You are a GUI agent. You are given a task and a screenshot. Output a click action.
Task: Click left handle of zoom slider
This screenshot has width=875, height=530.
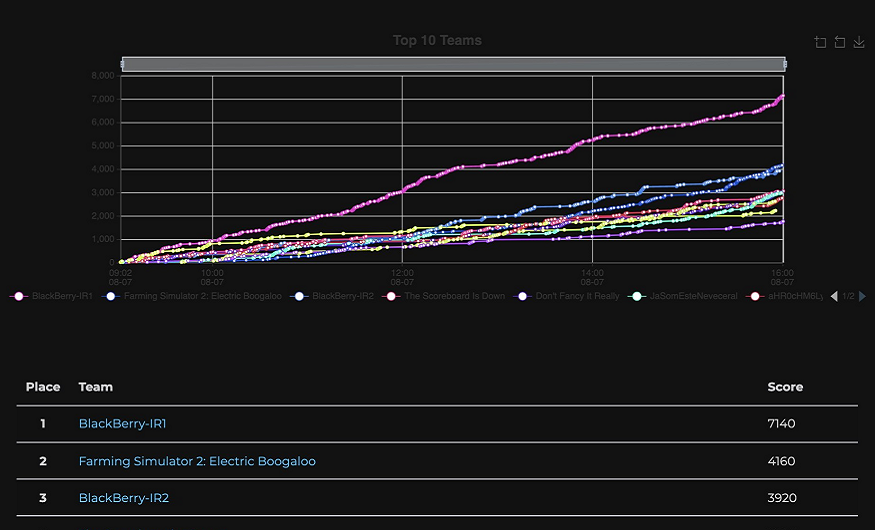pos(122,65)
